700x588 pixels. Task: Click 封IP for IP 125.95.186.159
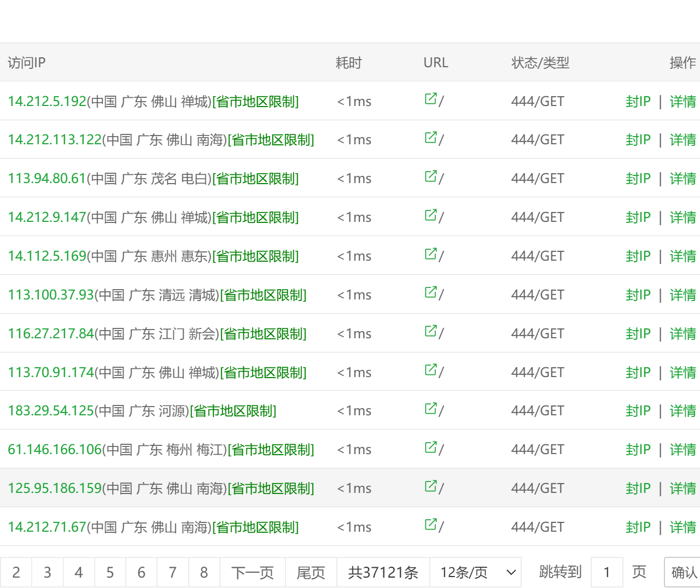coord(638,488)
